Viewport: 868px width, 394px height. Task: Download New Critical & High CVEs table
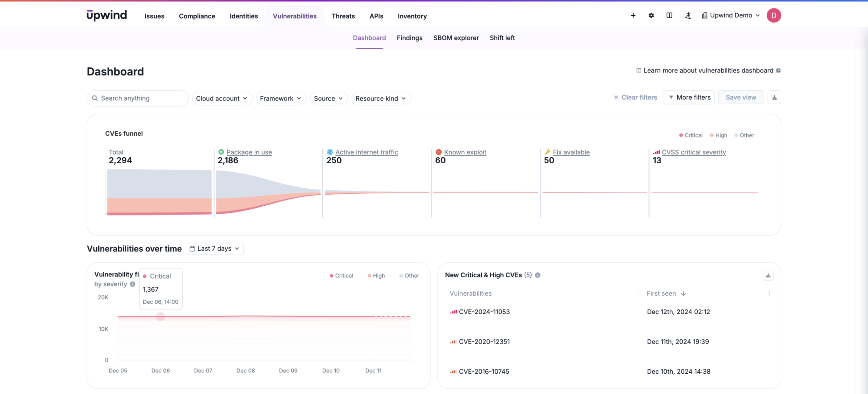tap(768, 275)
